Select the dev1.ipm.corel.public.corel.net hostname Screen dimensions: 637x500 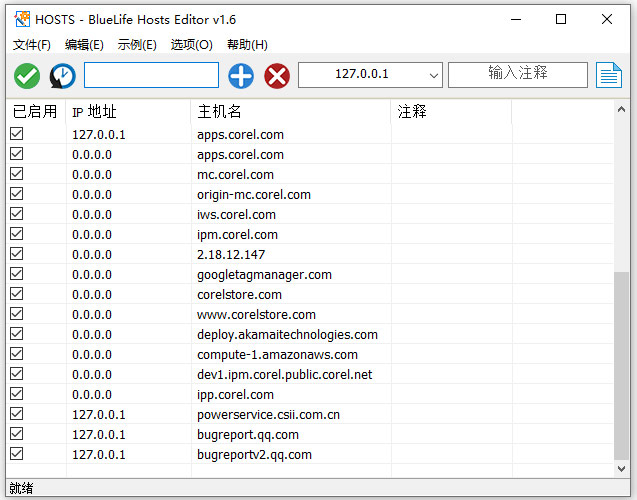(284, 374)
